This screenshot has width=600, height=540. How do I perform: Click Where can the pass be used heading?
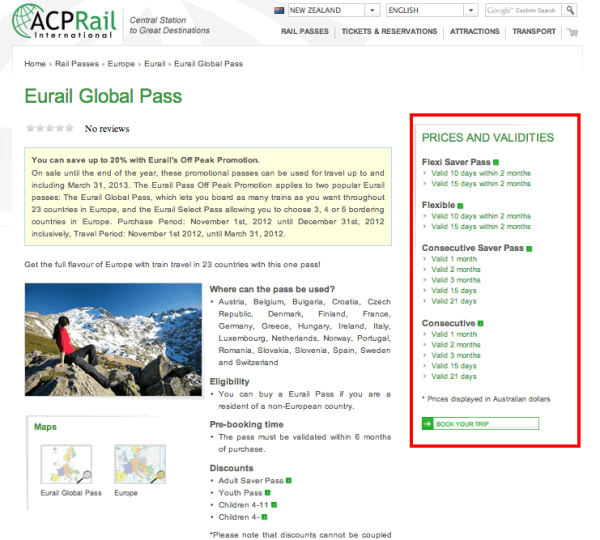click(272, 289)
